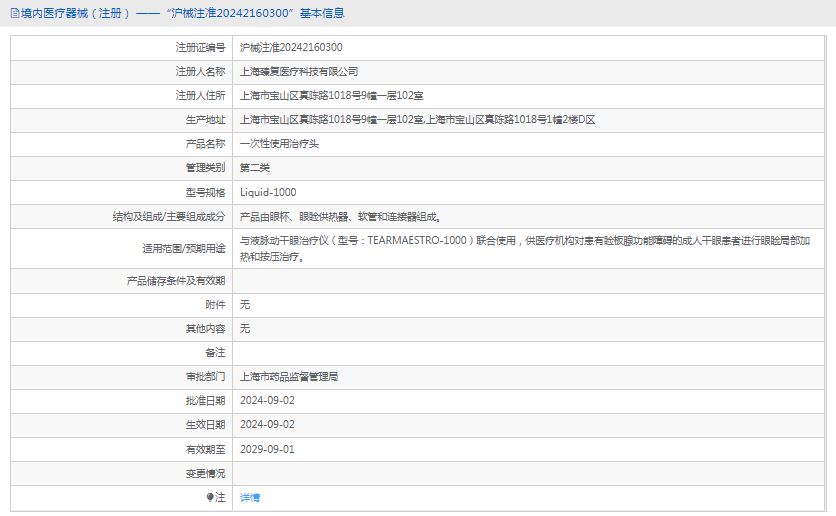836x516 pixels.
Task: Select approval authority 上海市药品监督管理局
Action: click(289, 376)
